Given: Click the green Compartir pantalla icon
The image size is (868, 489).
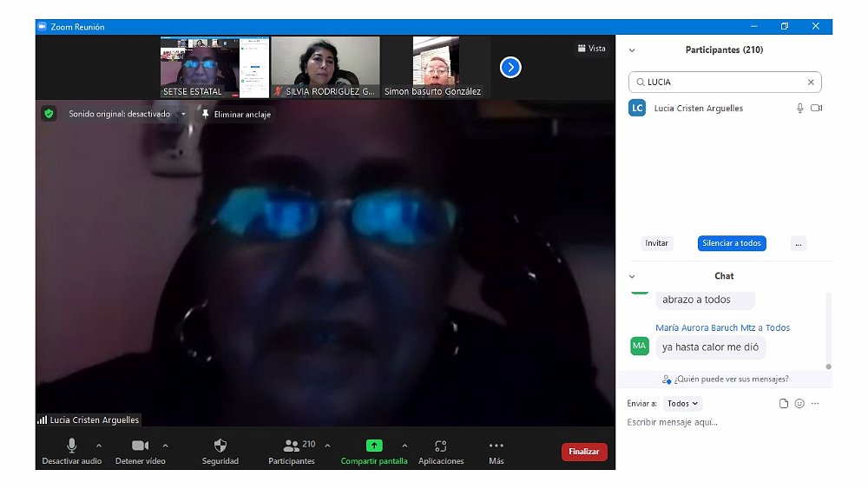Looking at the screenshot, I should [374, 446].
